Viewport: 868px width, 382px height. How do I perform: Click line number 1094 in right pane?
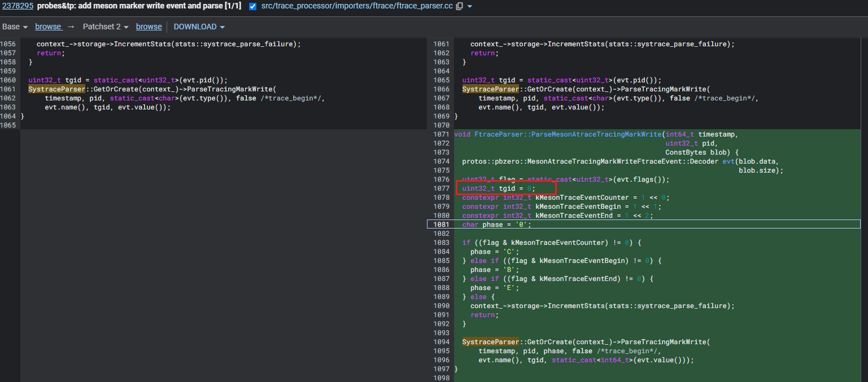pos(441,341)
